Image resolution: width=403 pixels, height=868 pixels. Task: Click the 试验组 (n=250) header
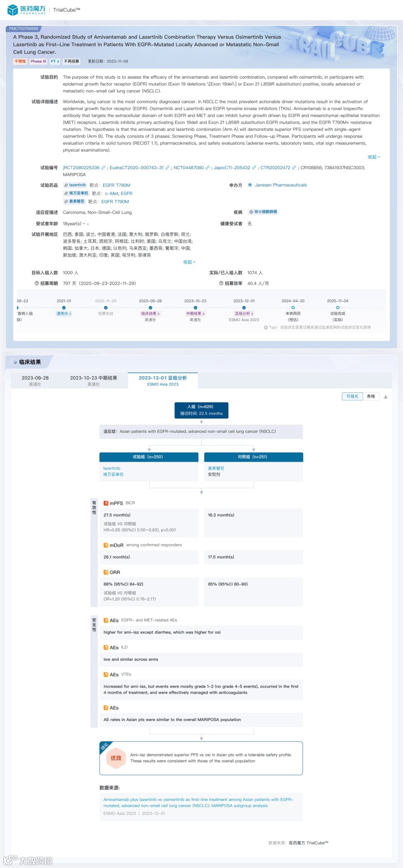coord(149,457)
